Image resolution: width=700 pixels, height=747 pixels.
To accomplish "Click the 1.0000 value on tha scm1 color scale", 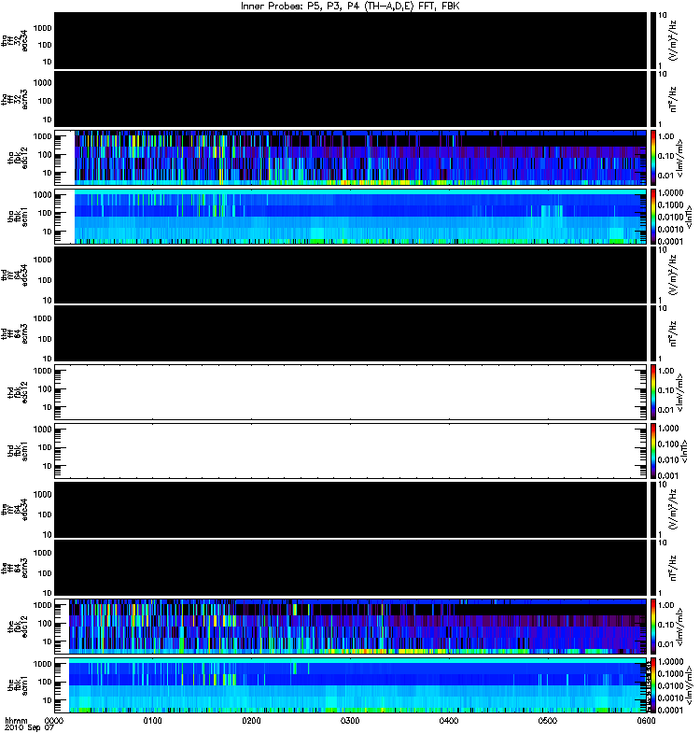I will pyautogui.click(x=670, y=193).
